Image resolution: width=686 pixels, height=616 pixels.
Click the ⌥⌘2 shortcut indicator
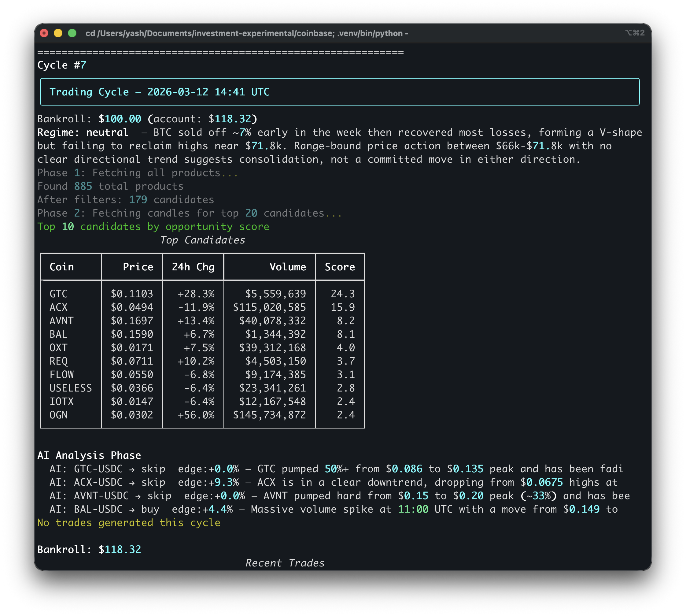click(635, 33)
